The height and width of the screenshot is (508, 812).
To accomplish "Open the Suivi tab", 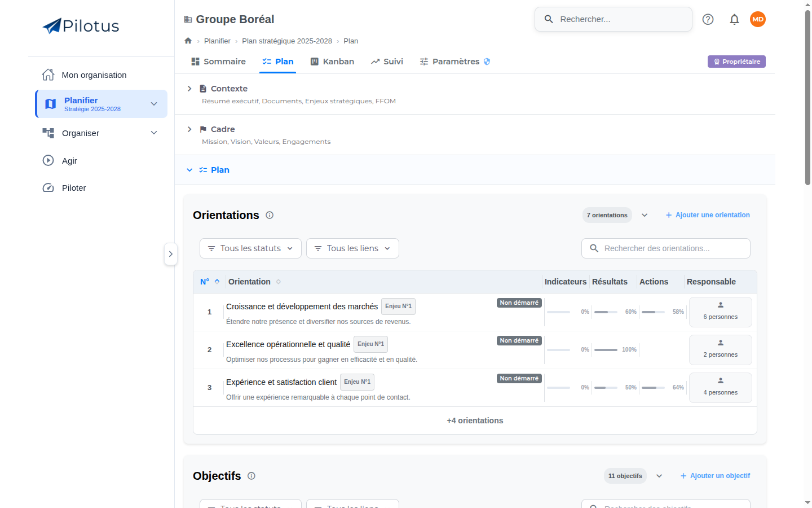I will pos(387,62).
